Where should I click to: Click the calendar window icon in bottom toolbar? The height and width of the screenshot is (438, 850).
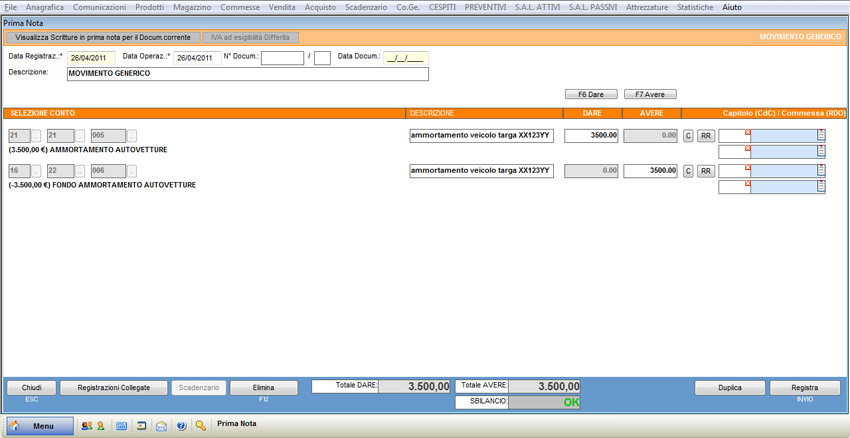(141, 426)
